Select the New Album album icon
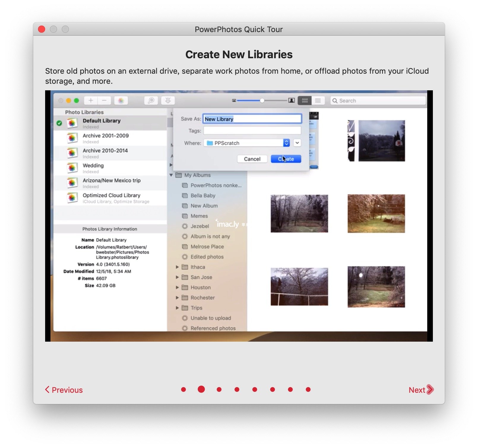Image resolution: width=478 pixels, height=448 pixels. click(185, 206)
